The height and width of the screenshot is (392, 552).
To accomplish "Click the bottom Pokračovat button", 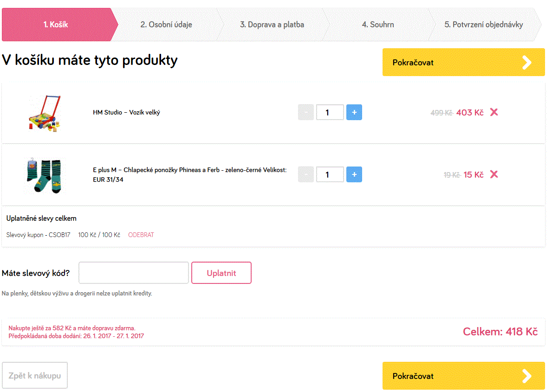I will coord(463,376).
